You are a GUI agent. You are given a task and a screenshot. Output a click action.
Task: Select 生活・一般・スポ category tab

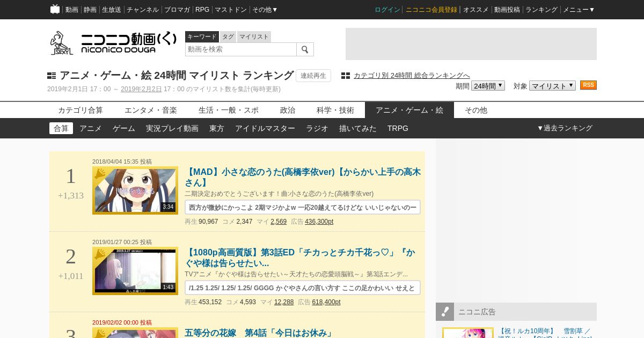229,110
